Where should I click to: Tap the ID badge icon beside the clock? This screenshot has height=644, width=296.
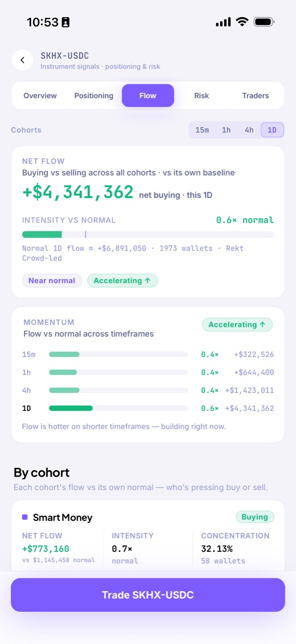[x=65, y=22]
